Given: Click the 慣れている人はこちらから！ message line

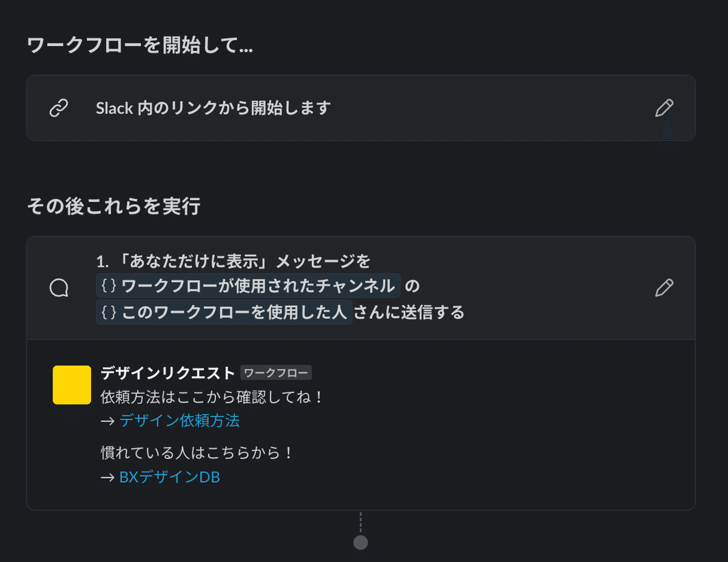Looking at the screenshot, I should click(x=197, y=453).
